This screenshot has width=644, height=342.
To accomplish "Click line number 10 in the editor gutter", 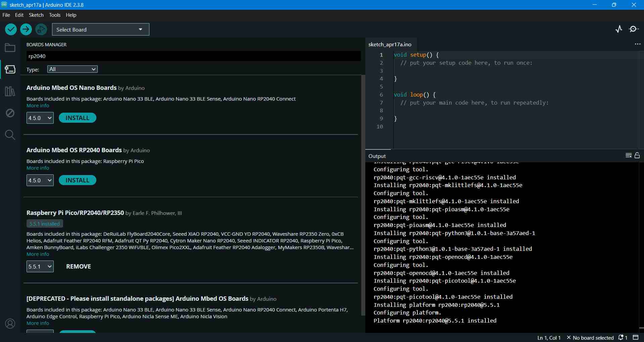I will coord(380,126).
